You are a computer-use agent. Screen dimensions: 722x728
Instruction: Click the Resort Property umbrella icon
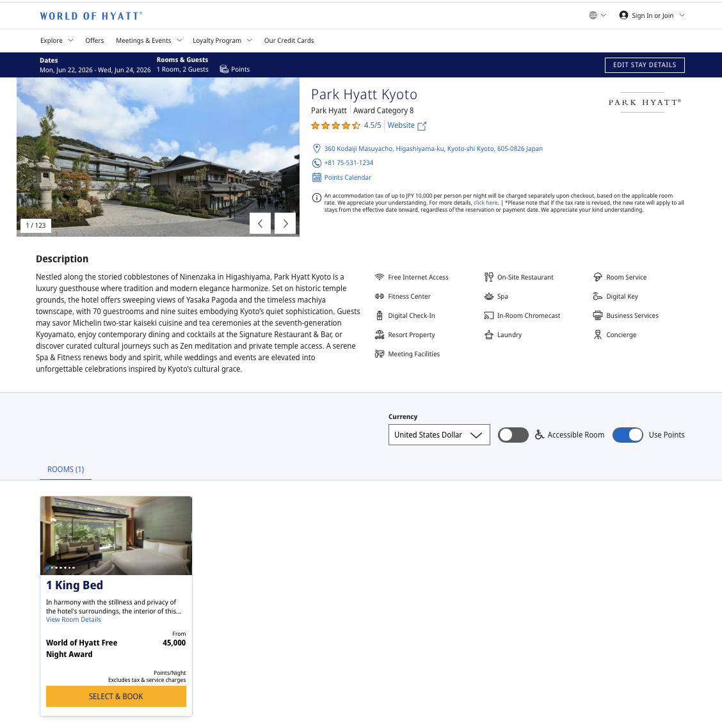(x=380, y=335)
